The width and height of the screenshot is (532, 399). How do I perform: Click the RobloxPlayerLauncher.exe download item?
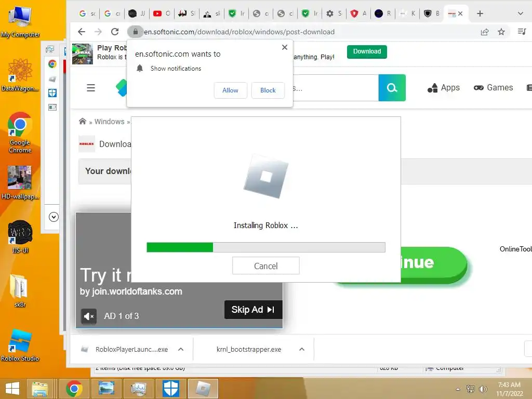pyautogui.click(x=131, y=350)
